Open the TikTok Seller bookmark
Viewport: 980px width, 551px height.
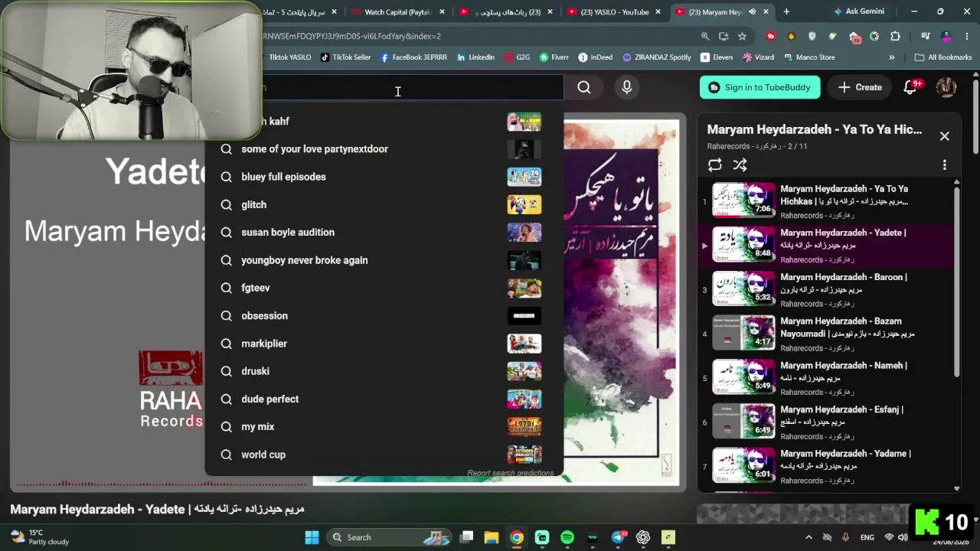345,57
